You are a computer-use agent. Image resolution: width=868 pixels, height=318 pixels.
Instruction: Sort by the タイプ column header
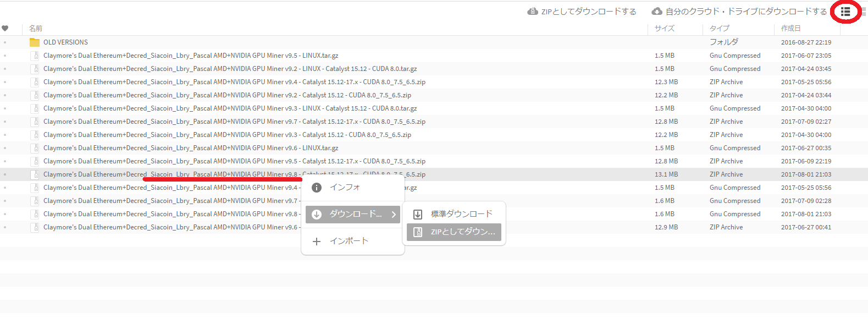coord(720,28)
